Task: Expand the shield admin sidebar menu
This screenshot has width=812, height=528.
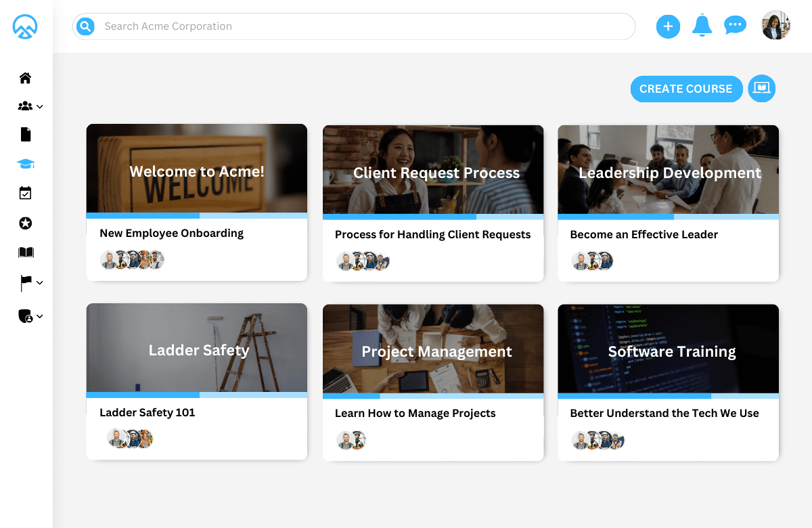Action: (x=30, y=316)
